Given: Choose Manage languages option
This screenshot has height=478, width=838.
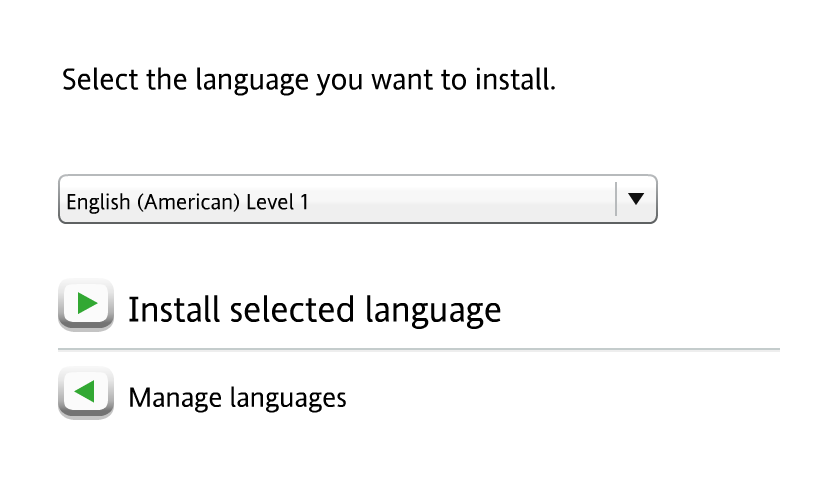Looking at the screenshot, I should (x=237, y=398).
